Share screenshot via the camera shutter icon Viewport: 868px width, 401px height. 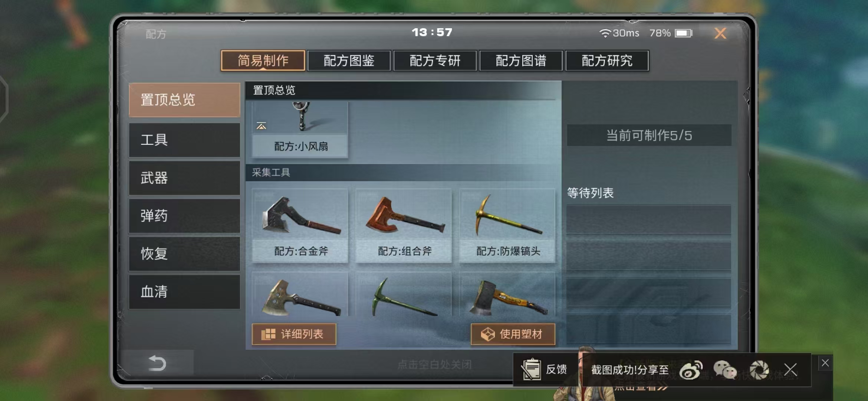759,370
